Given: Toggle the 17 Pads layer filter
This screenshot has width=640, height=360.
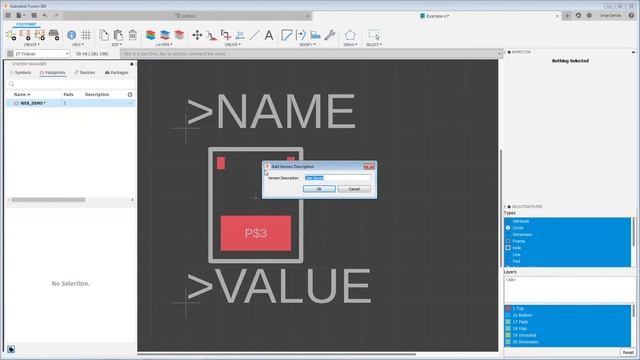Looking at the screenshot, I should (568, 322).
